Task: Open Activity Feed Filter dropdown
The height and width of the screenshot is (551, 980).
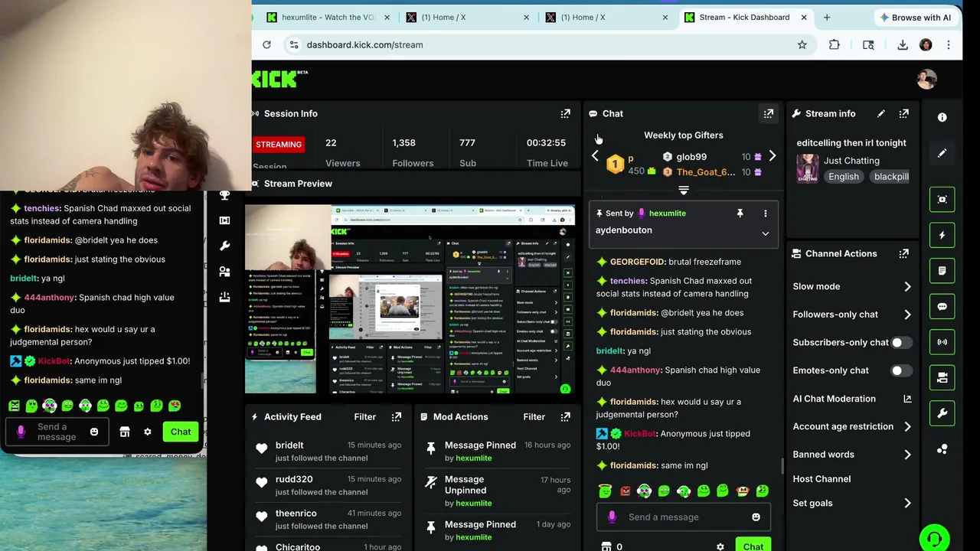Action: click(364, 416)
